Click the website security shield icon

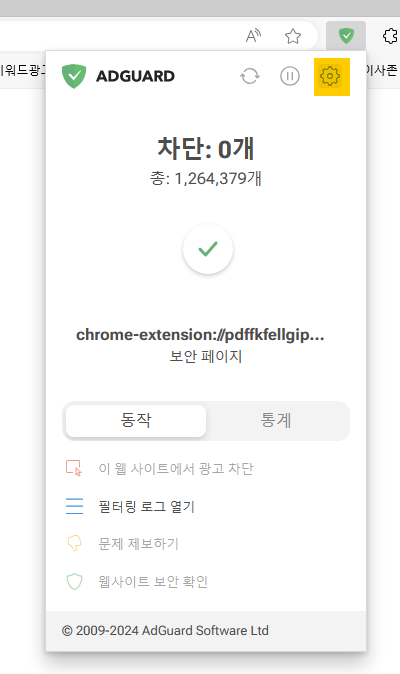pos(74,582)
